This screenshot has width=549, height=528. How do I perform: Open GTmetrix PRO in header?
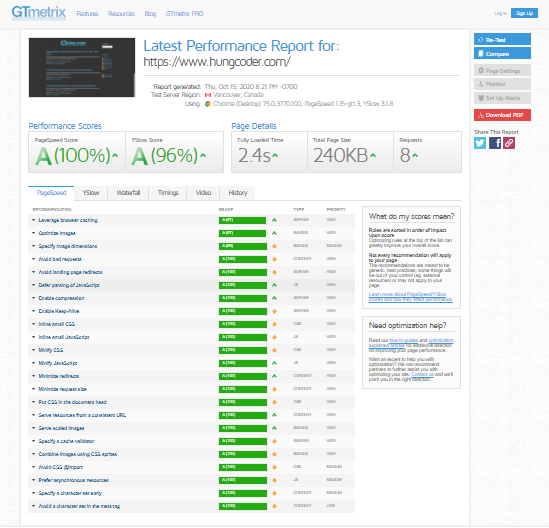pos(184,14)
